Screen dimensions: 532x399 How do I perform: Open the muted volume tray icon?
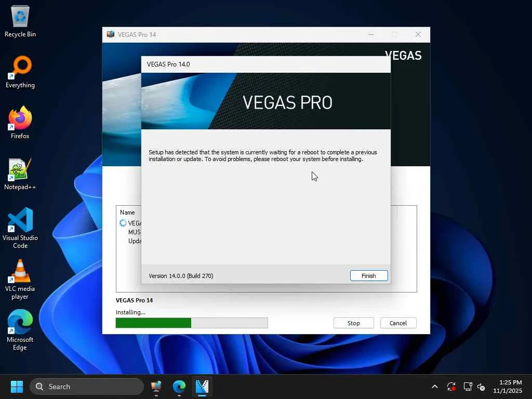tap(481, 387)
